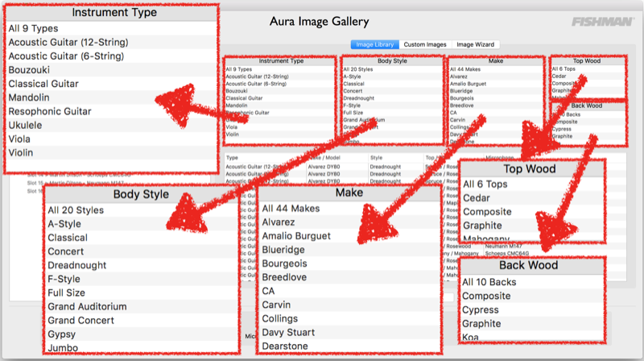Click Grand Concert in the enlarged Body Style callout

click(81, 320)
